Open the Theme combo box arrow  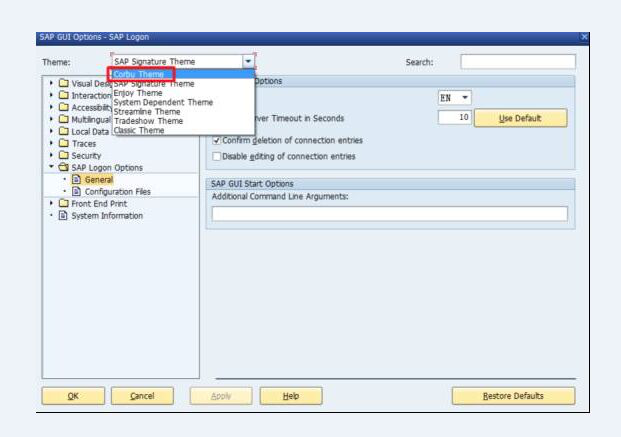click(x=248, y=61)
